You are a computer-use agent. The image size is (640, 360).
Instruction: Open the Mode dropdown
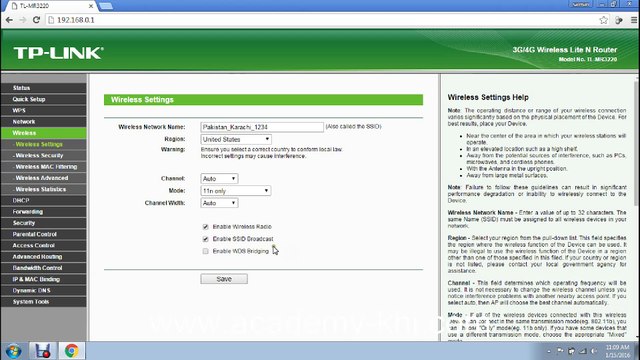(x=236, y=191)
